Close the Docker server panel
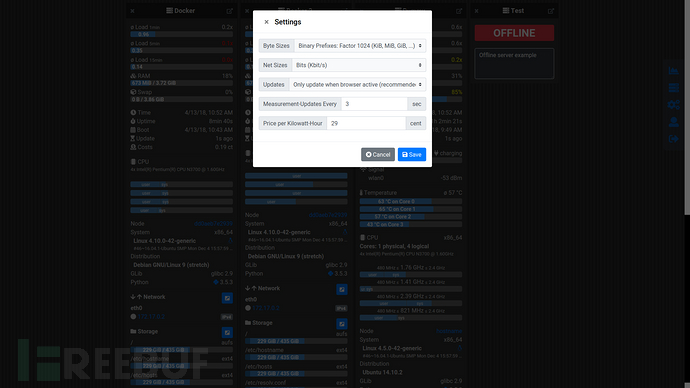This screenshot has width=690, height=388. coord(132,11)
